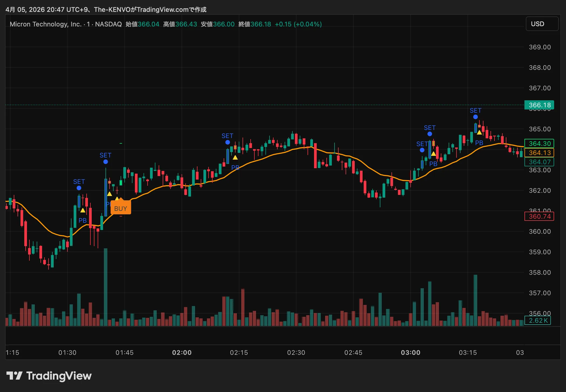Click the 02:00 time axis label
Screen dimensions: 566x392
tap(182, 352)
